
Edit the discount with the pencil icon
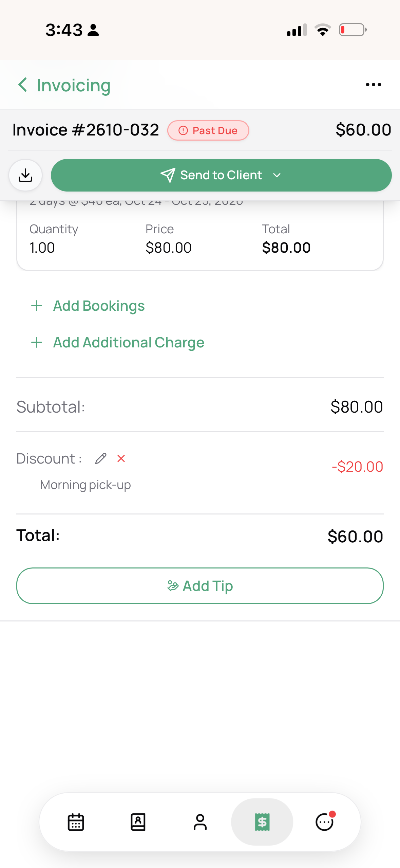tap(101, 458)
